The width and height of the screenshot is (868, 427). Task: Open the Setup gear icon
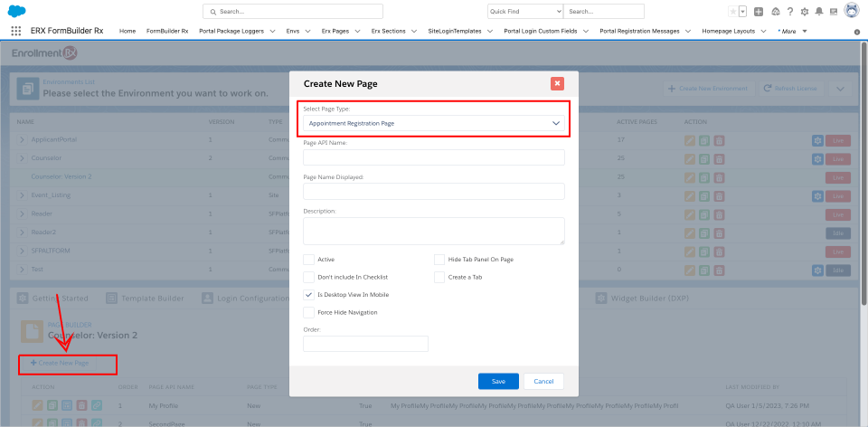click(805, 12)
